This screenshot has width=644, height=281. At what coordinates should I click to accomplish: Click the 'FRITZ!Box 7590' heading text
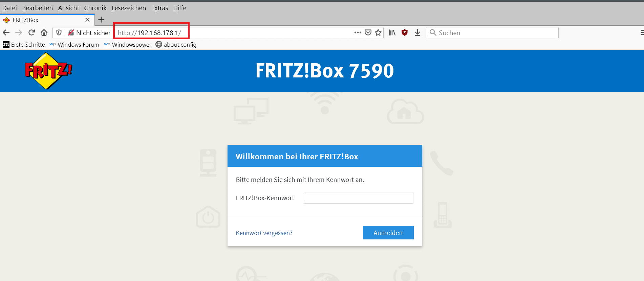point(325,71)
